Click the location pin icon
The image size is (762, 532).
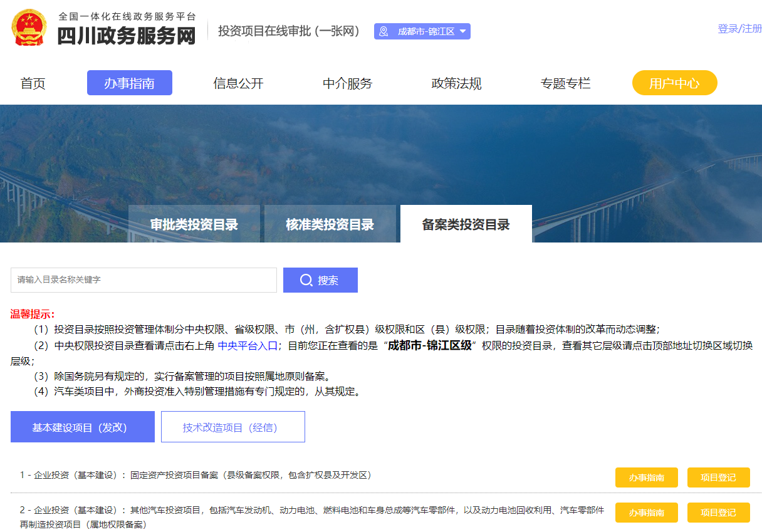tap(384, 31)
